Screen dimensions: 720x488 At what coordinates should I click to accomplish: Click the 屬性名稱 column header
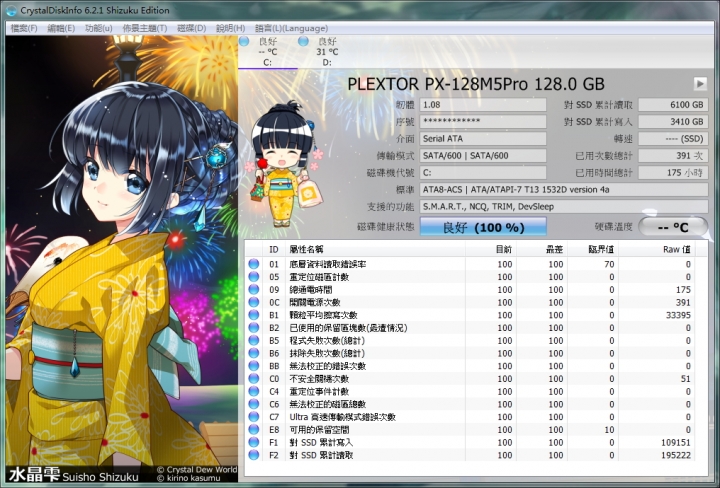pos(375,249)
